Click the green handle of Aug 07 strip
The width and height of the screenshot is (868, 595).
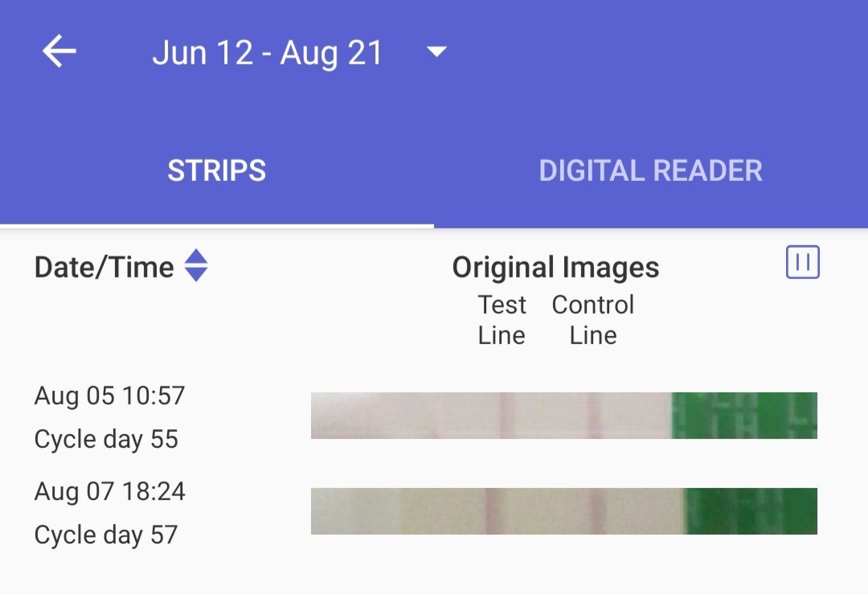(751, 511)
